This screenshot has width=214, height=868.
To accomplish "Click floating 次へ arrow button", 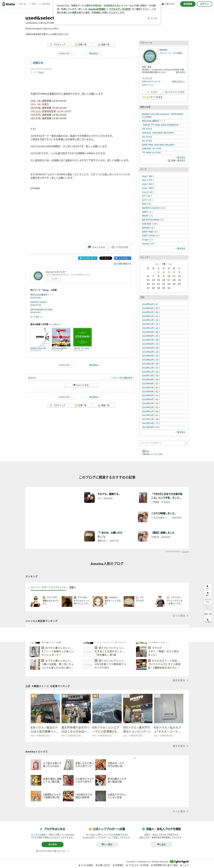I will 208,587.
